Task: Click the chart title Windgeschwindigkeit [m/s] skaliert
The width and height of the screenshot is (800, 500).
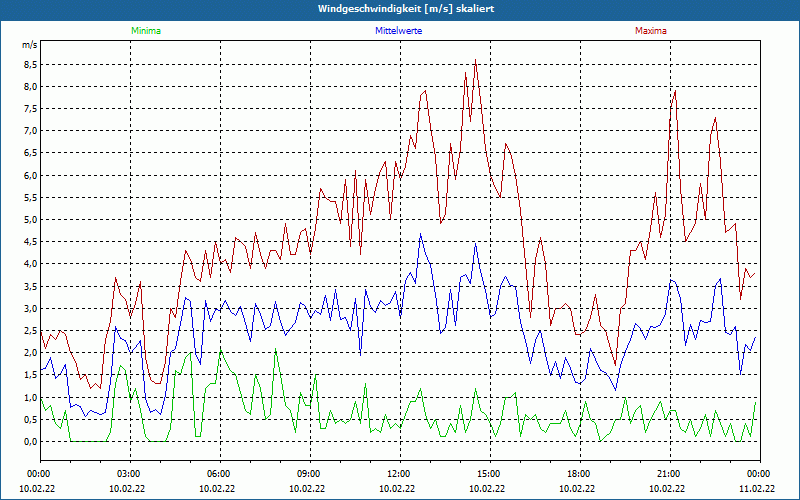Action: coord(406,9)
